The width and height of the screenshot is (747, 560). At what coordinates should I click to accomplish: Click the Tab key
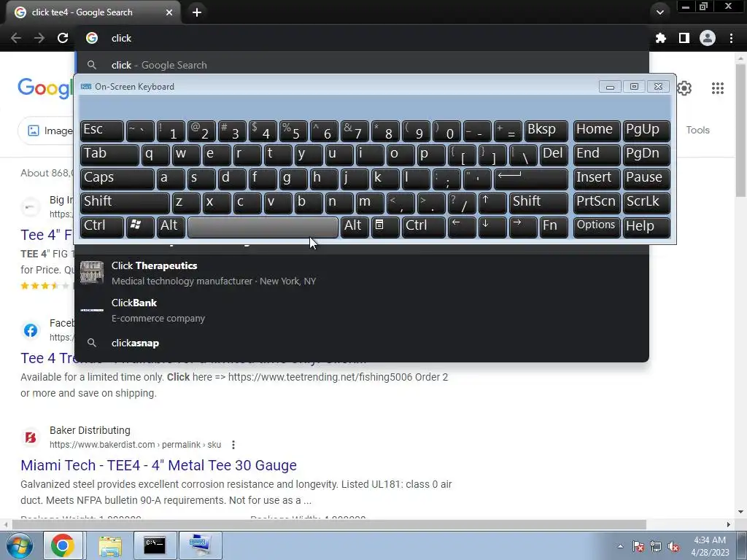109,155
